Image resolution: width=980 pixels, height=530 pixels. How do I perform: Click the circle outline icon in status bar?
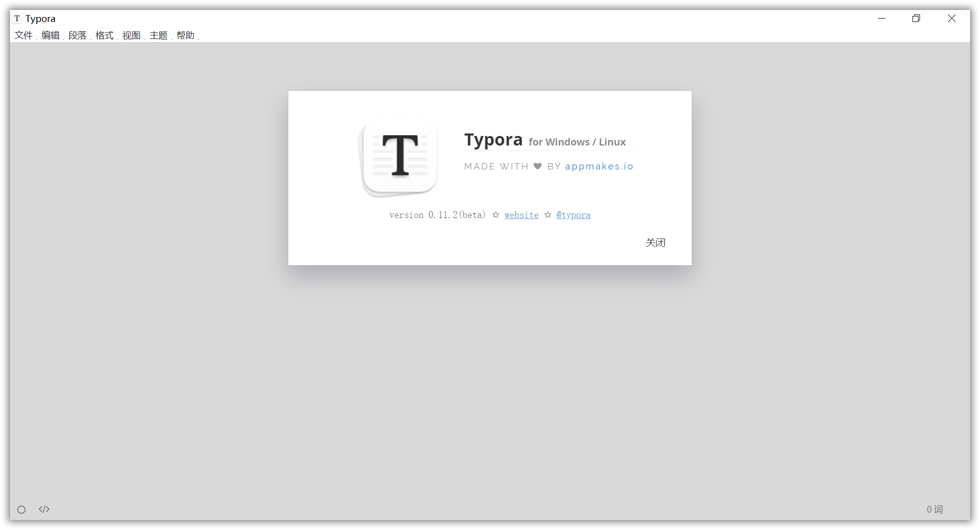(21, 509)
